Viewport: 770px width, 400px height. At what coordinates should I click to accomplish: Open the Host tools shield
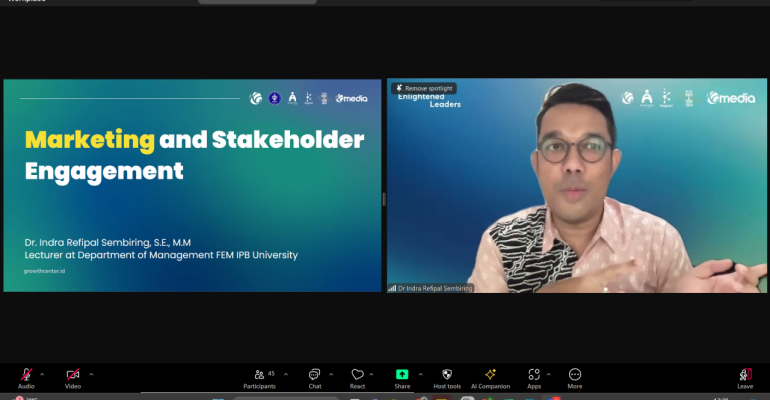[x=447, y=375]
